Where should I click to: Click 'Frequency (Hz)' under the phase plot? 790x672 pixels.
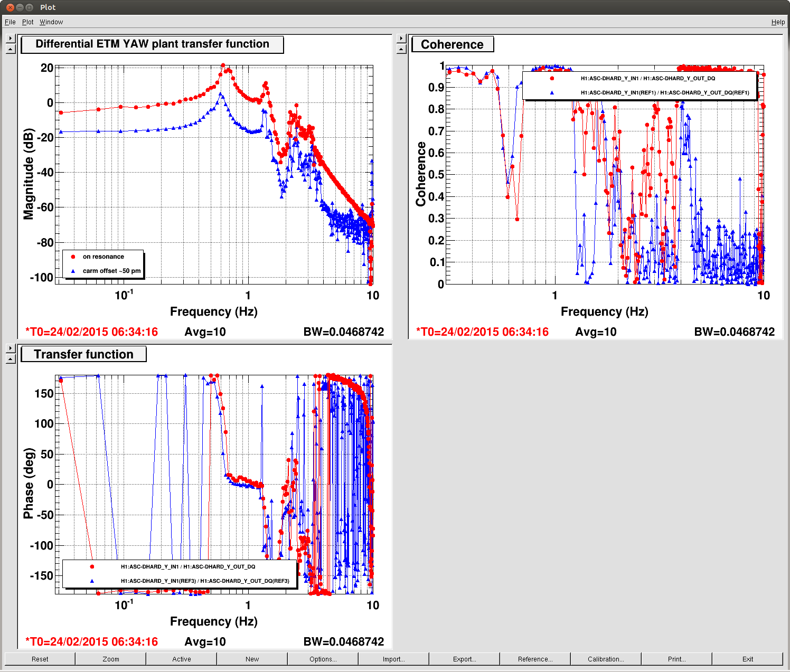click(214, 621)
